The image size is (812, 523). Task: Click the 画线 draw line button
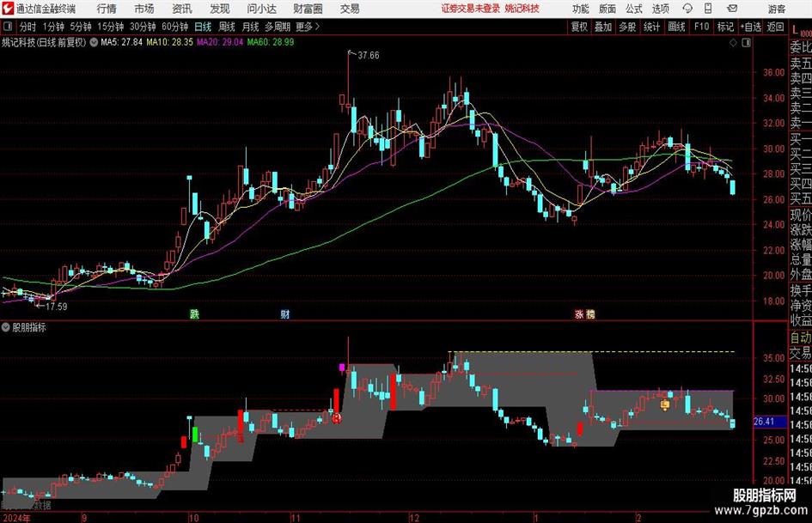click(676, 27)
